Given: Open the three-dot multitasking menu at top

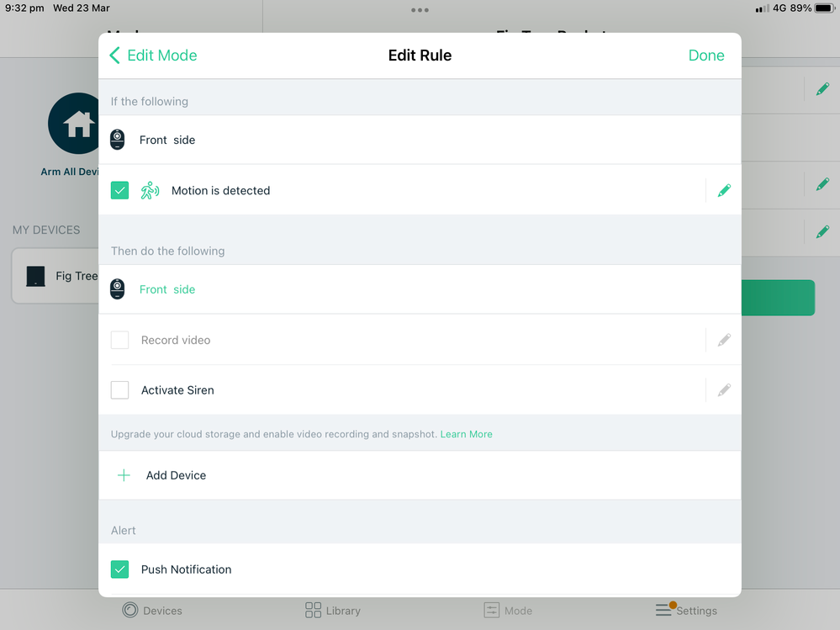Looking at the screenshot, I should coord(420,9).
